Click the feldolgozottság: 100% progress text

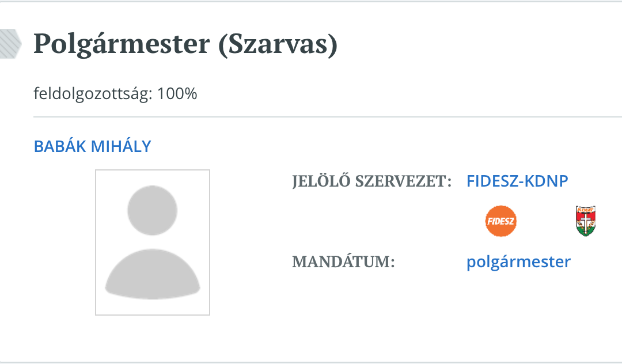click(x=115, y=93)
